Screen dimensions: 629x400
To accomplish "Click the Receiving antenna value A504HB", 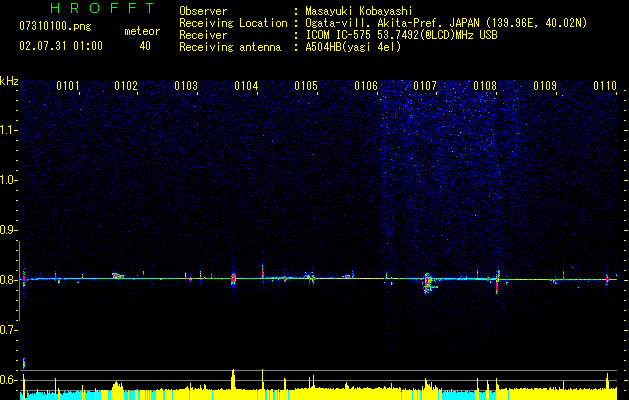I will tap(323, 47).
